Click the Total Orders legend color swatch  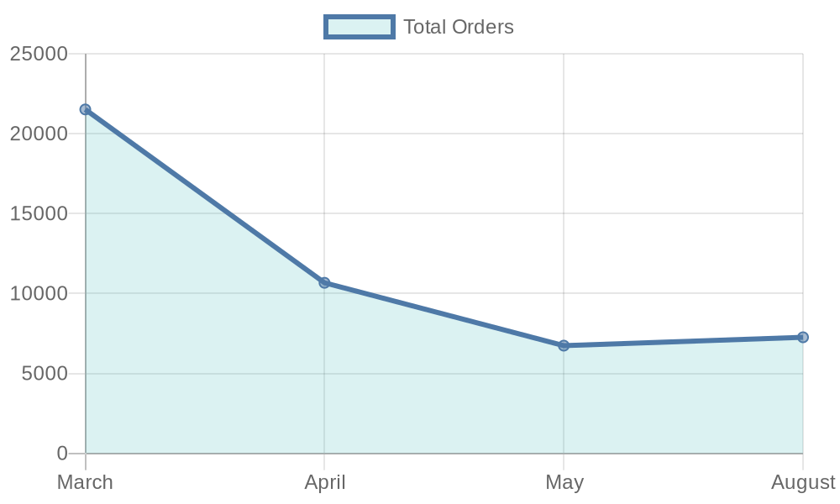(359, 27)
